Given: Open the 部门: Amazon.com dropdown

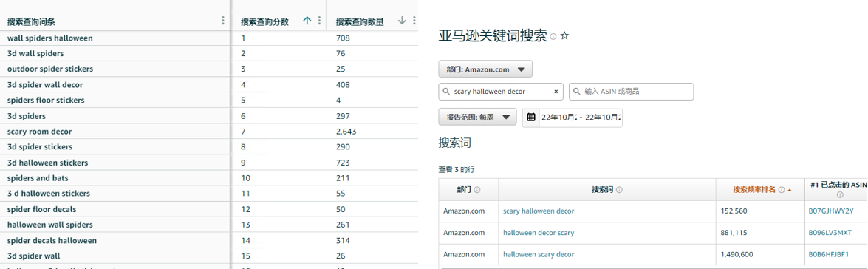Looking at the screenshot, I should pos(485,69).
